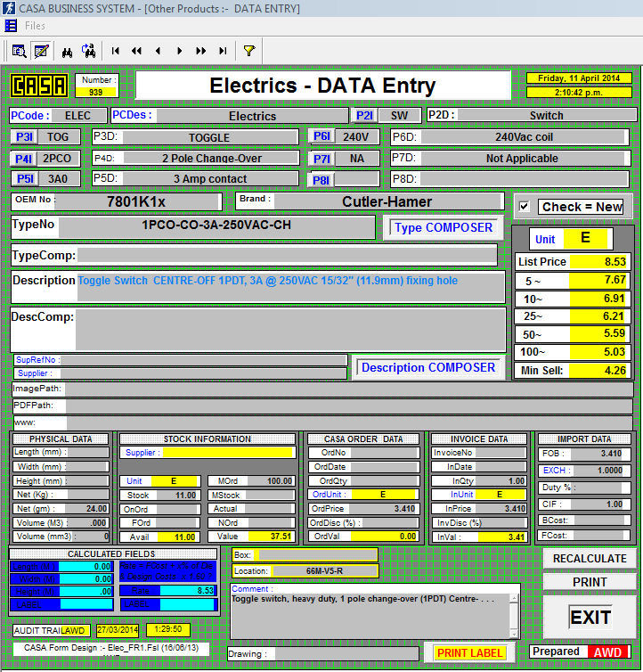This screenshot has width=643, height=672.
Task: Click the P2I lookup button
Action: click(x=364, y=116)
